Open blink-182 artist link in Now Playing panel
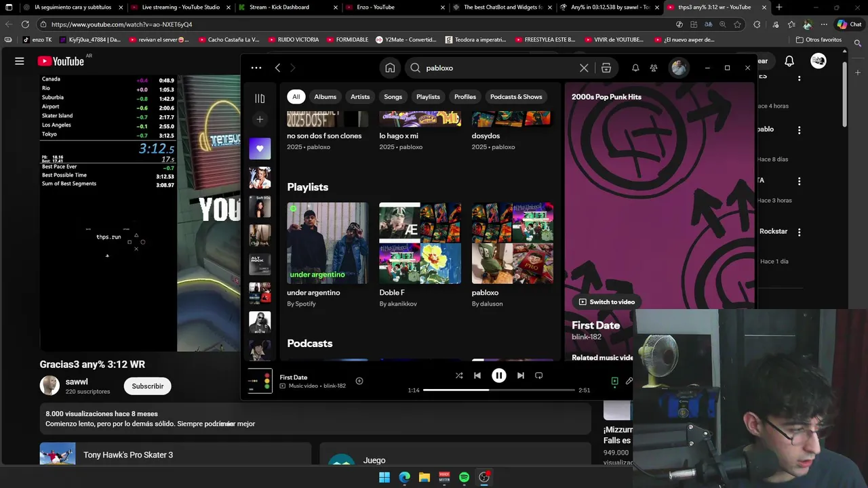Image resolution: width=868 pixels, height=488 pixels. tap(587, 337)
